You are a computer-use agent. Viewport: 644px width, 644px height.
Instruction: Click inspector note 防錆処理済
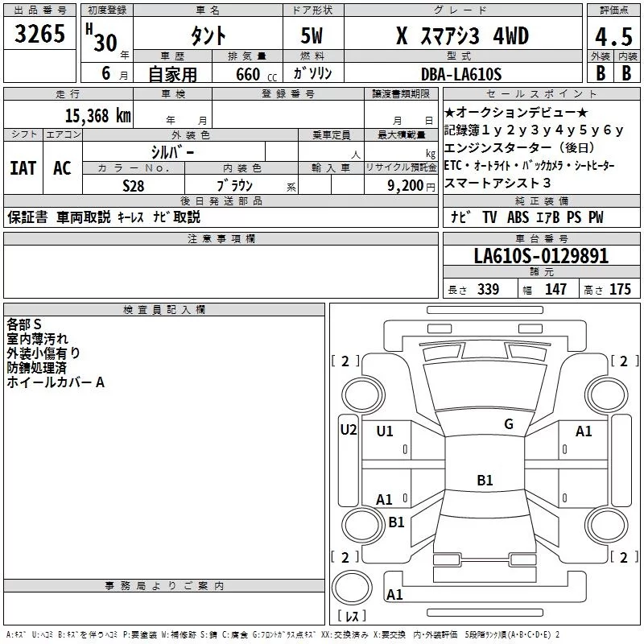pyautogui.click(x=36, y=368)
